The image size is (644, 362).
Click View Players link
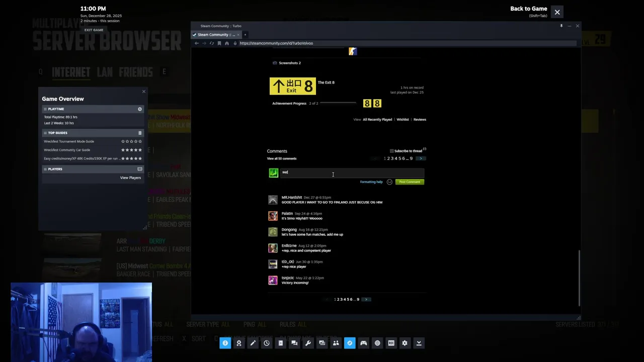(x=130, y=178)
